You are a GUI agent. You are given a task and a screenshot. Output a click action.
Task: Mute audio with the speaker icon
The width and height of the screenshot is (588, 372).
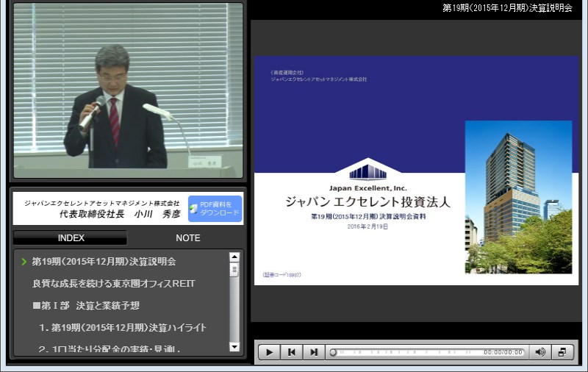[x=540, y=351]
